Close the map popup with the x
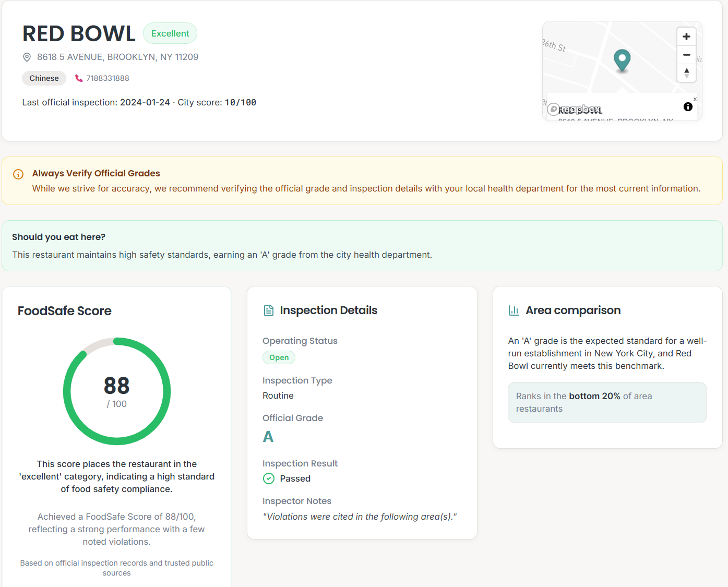 pyautogui.click(x=695, y=99)
